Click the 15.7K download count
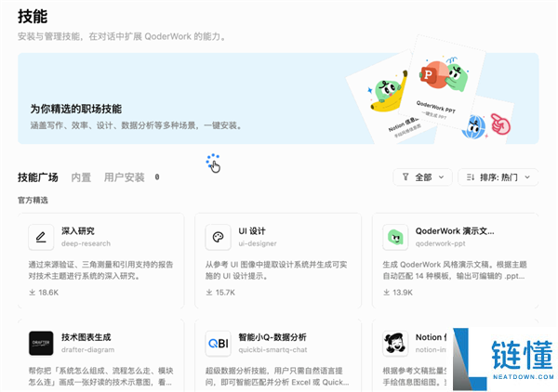 (225, 293)
